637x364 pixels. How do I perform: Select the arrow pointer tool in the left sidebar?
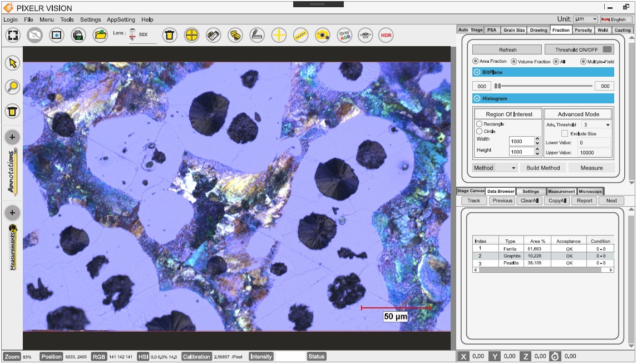tap(12, 63)
